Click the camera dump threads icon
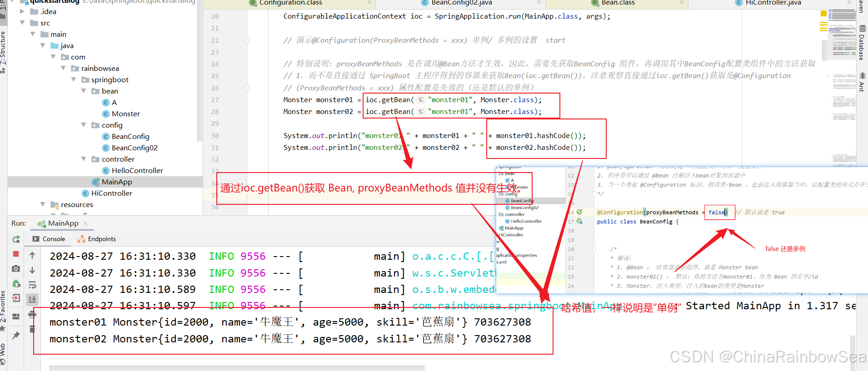The image size is (868, 371). tap(16, 268)
